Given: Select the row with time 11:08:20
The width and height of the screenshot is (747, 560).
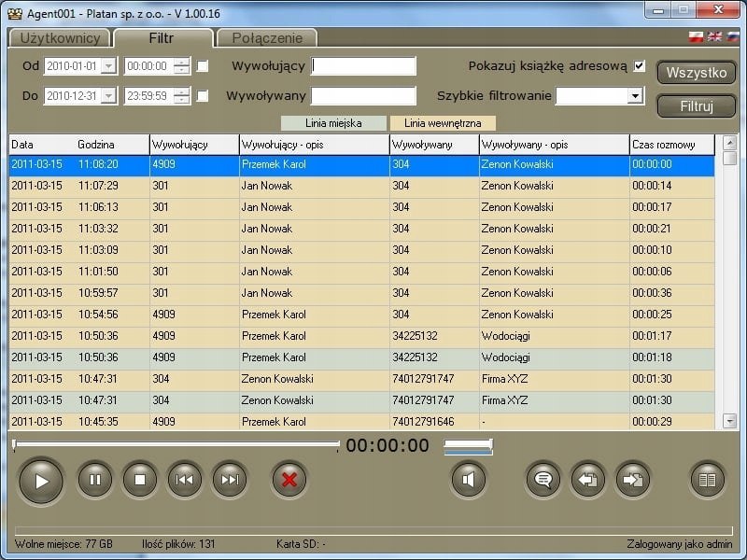Looking at the screenshot, I should point(361,165).
